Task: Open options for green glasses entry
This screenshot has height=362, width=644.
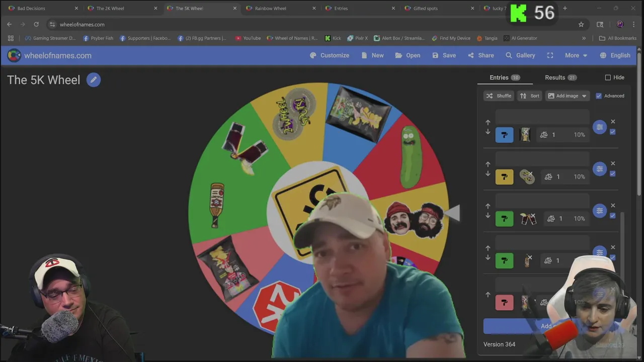Action: pos(600,211)
